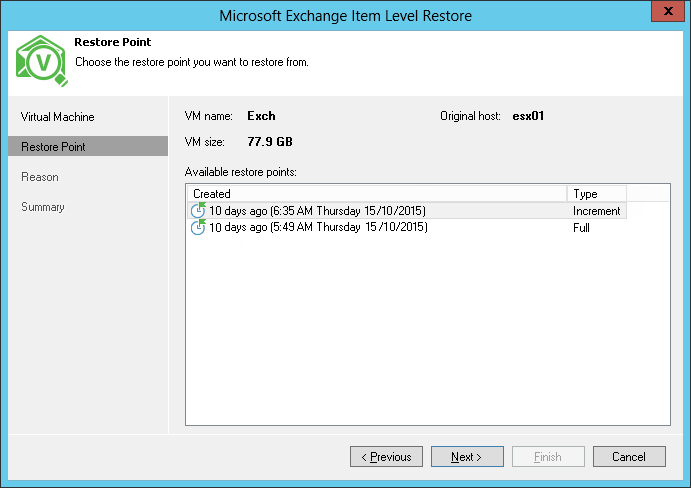Go back with the Previous button
This screenshot has height=488, width=691.
pyautogui.click(x=386, y=457)
